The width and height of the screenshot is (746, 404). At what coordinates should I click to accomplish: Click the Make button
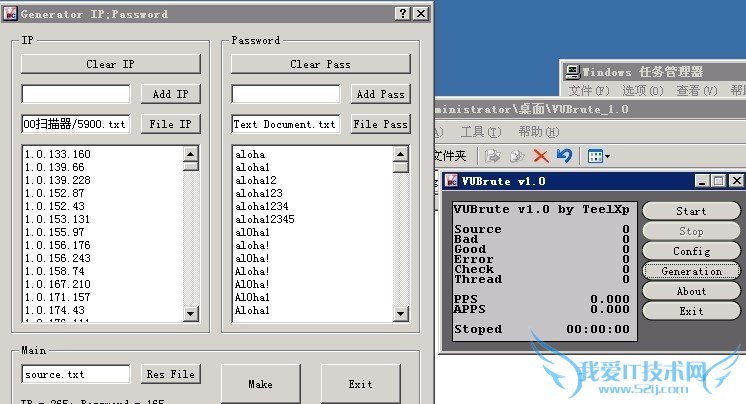(x=260, y=384)
